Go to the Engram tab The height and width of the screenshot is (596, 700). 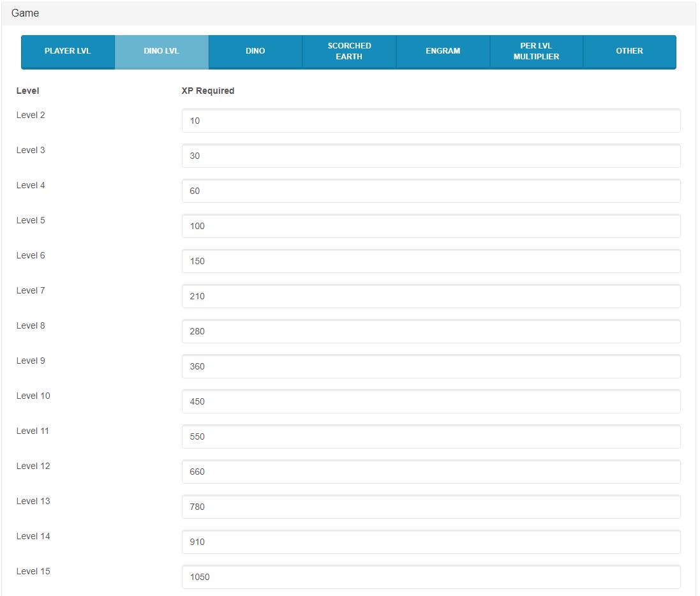point(443,51)
